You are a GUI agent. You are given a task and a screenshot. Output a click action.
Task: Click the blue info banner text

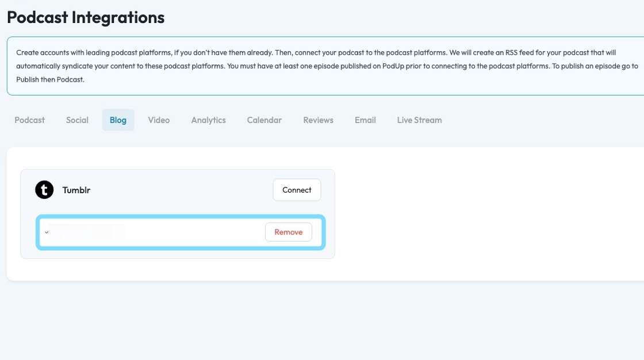(x=322, y=66)
